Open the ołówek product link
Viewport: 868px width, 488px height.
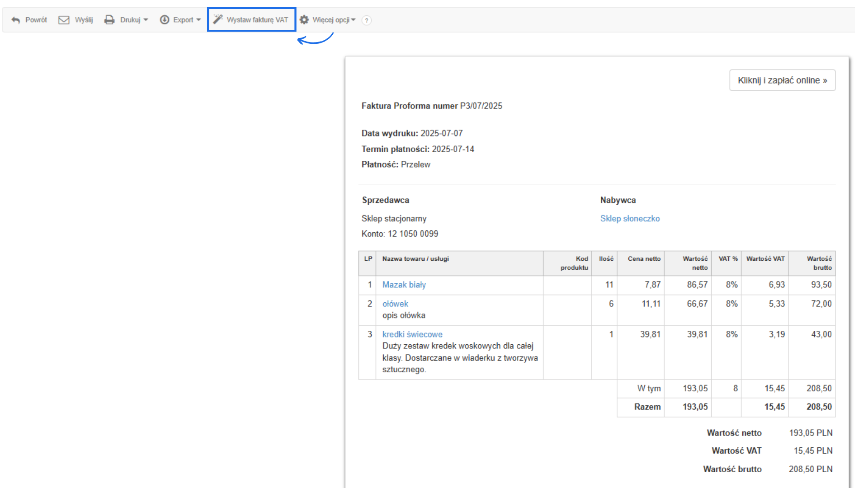pyautogui.click(x=395, y=304)
